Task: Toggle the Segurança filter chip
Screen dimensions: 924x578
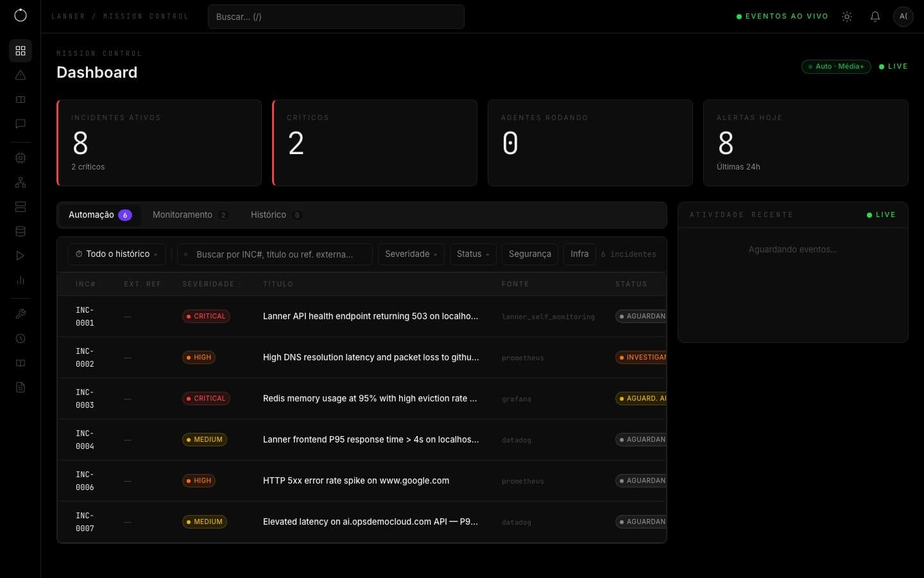Action: coord(530,254)
